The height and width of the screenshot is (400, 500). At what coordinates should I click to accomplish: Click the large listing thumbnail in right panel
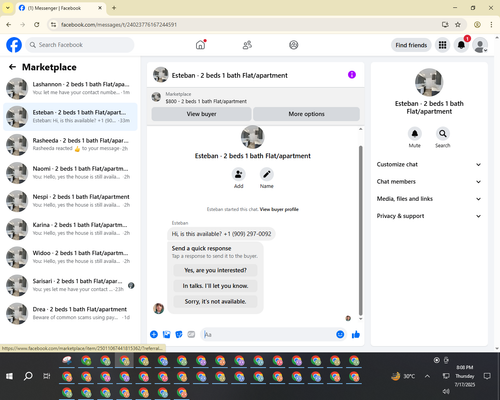pyautogui.click(x=429, y=82)
